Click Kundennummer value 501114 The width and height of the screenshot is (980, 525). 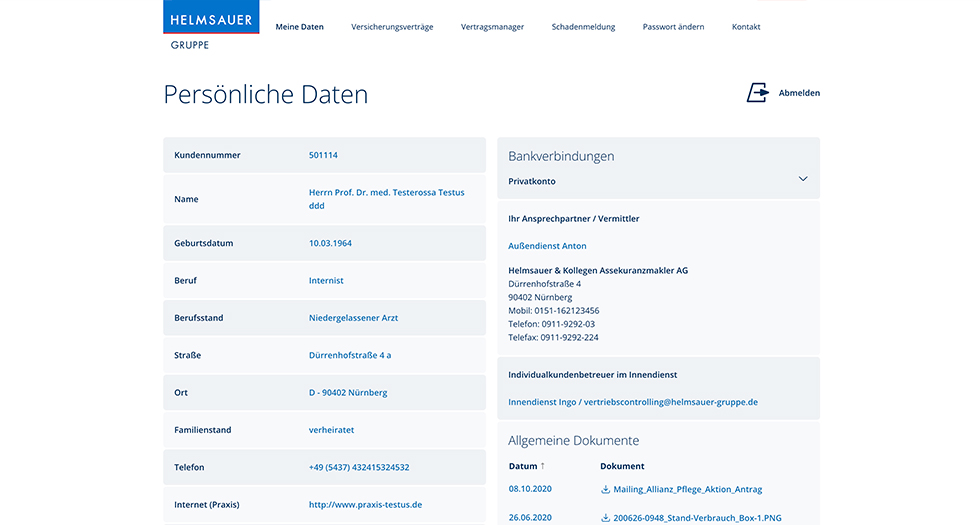pos(323,155)
